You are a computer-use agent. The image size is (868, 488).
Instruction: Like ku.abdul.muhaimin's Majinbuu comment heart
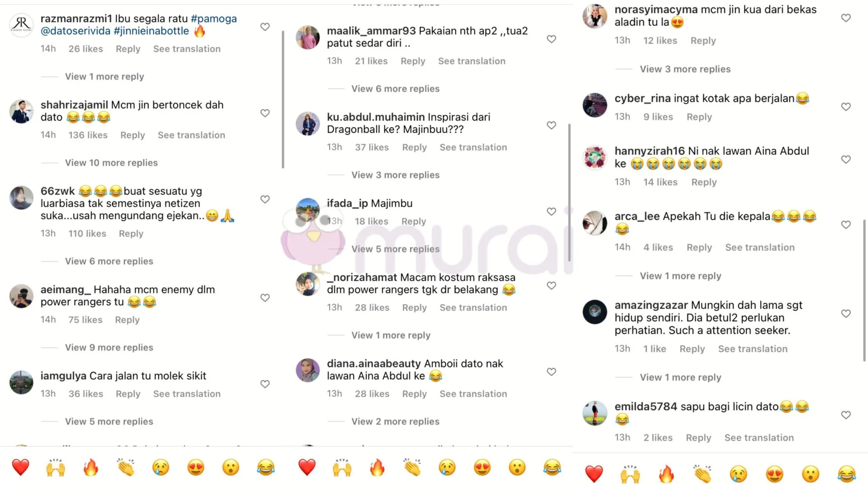(551, 125)
